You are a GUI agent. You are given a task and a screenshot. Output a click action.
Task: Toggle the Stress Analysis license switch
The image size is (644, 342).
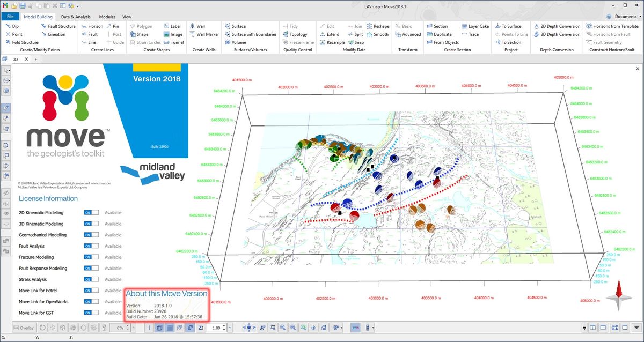(x=91, y=279)
